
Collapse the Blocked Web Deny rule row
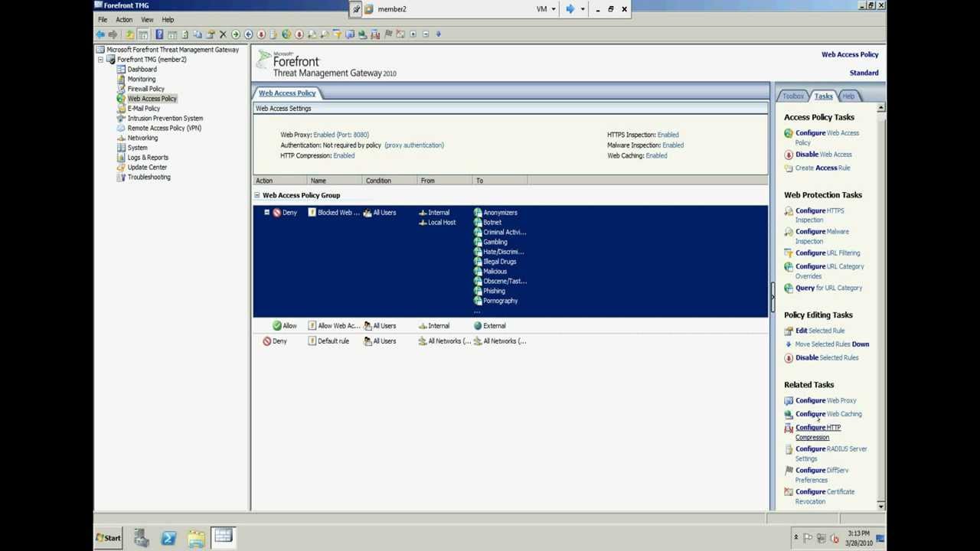pos(266,212)
